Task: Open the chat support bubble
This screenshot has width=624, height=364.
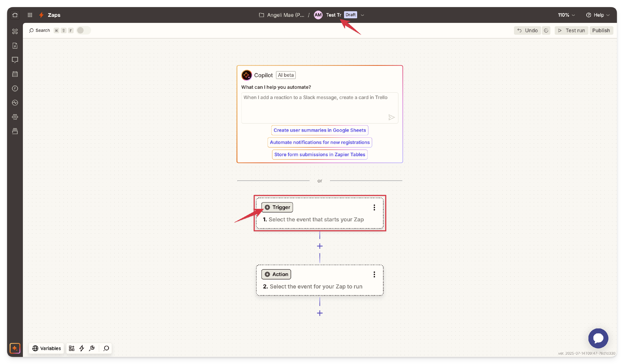Action: tap(598, 338)
